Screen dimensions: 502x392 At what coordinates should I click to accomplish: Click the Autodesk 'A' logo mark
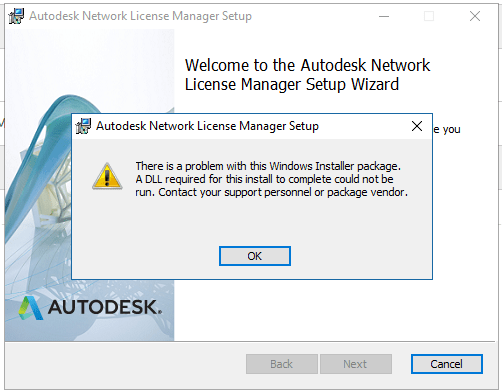pyautogui.click(x=31, y=308)
